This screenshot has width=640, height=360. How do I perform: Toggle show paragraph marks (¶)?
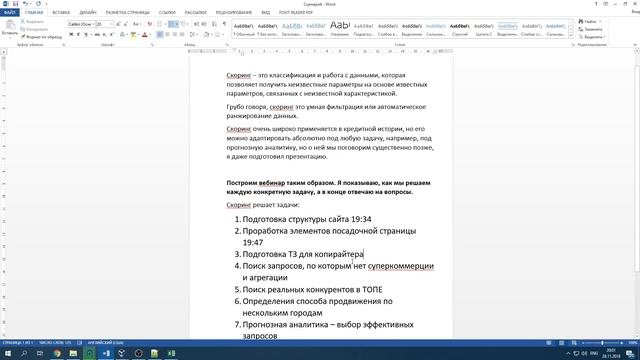[224, 24]
